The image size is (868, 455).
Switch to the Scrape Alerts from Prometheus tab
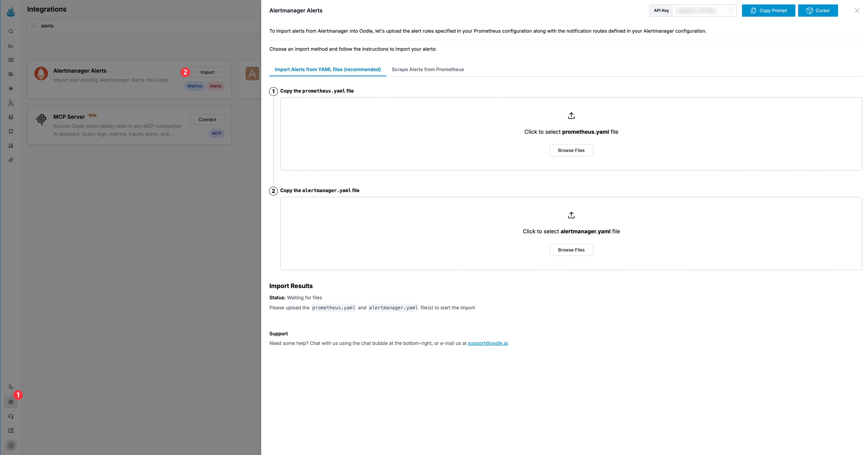point(428,69)
